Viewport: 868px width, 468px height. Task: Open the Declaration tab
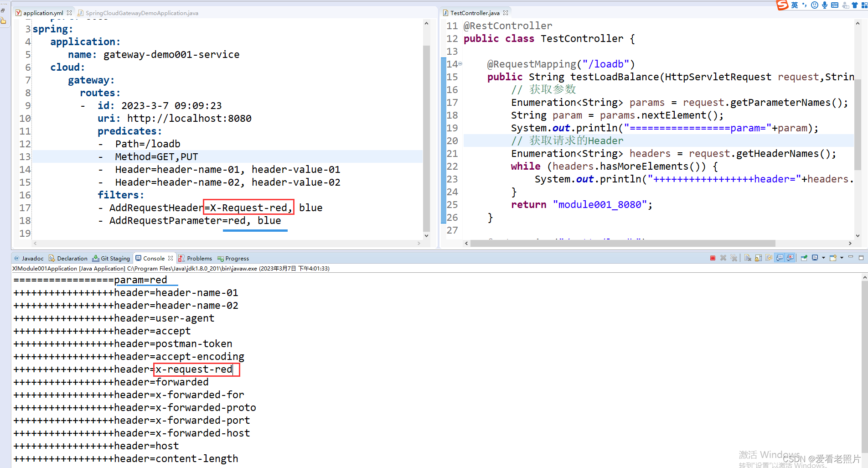tap(68, 258)
